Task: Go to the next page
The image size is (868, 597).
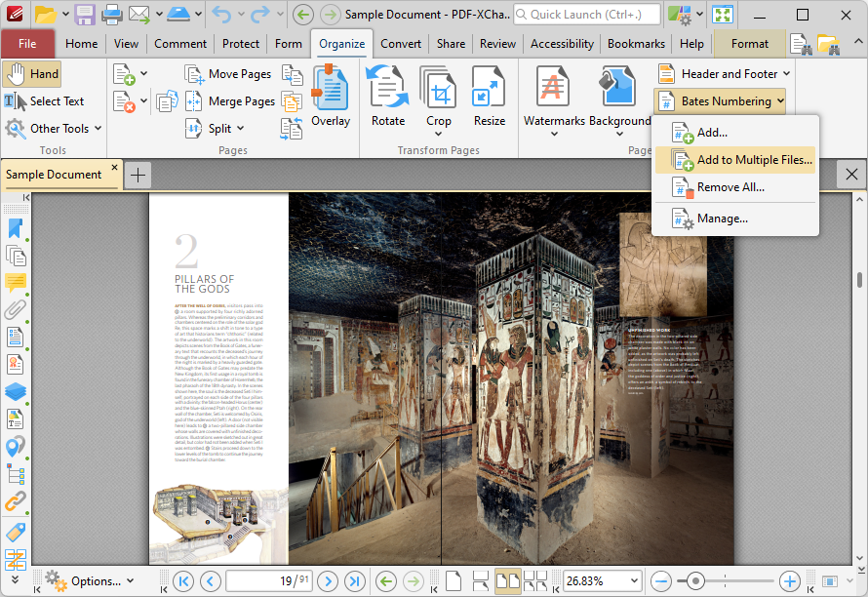Action: point(328,581)
